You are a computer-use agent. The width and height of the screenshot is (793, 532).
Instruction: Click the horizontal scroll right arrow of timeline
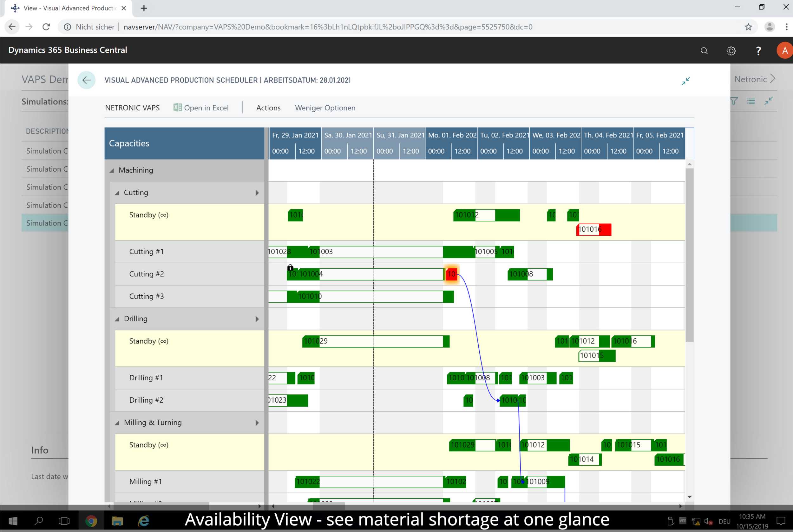click(x=680, y=506)
